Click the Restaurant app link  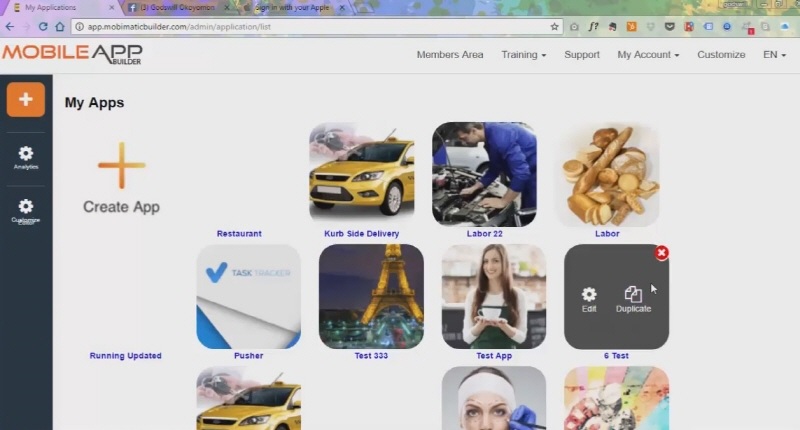pyautogui.click(x=239, y=234)
